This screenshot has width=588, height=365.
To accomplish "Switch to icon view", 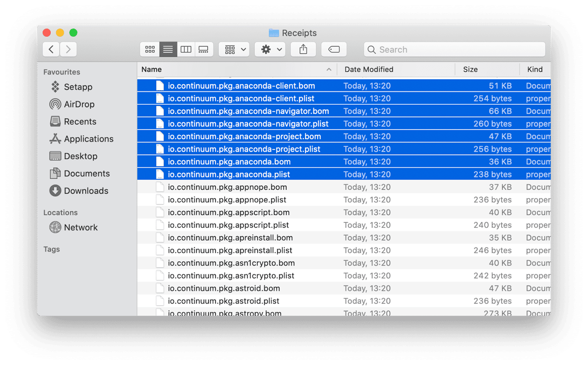I will click(x=150, y=49).
